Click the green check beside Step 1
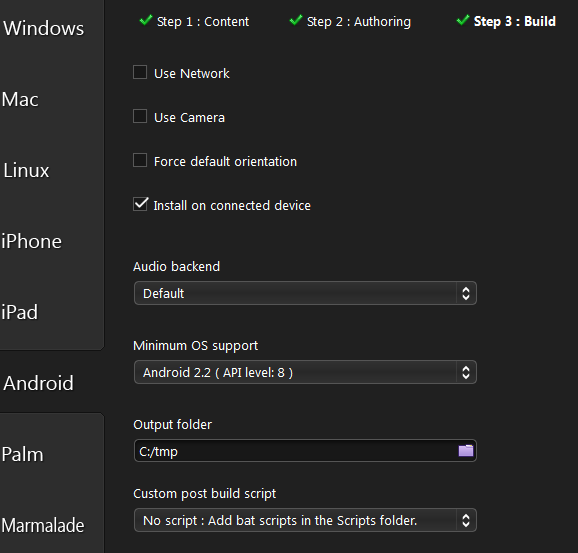The image size is (578, 553). click(x=146, y=20)
